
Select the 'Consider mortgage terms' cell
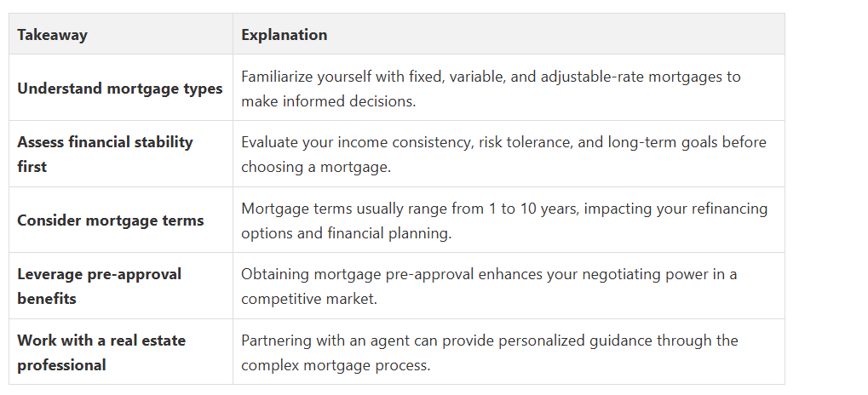coord(121,220)
